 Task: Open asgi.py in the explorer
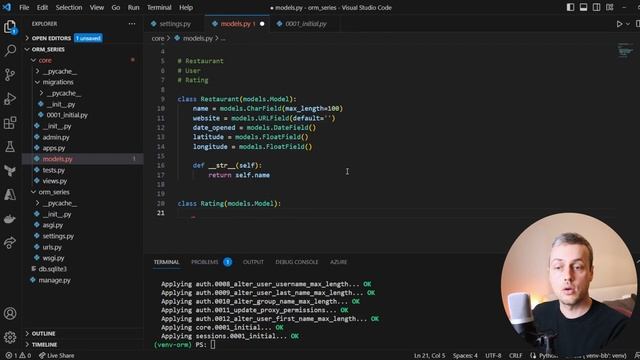[53, 225]
